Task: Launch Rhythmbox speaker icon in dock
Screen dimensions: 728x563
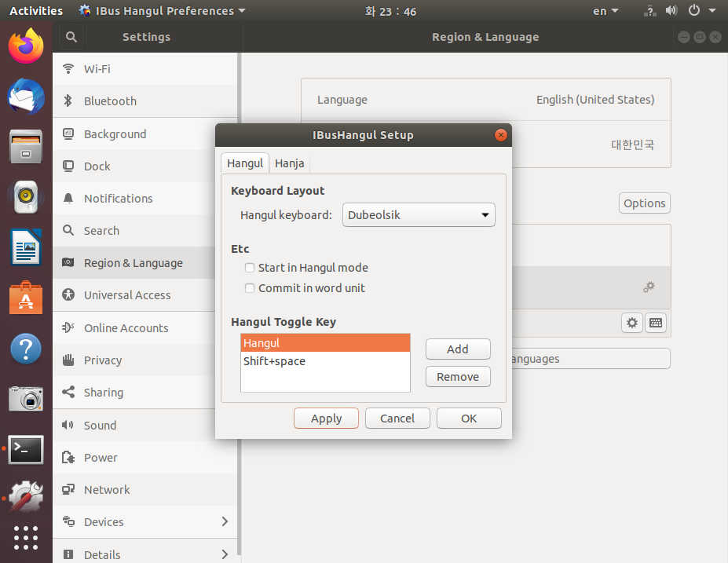Action: pyautogui.click(x=26, y=197)
